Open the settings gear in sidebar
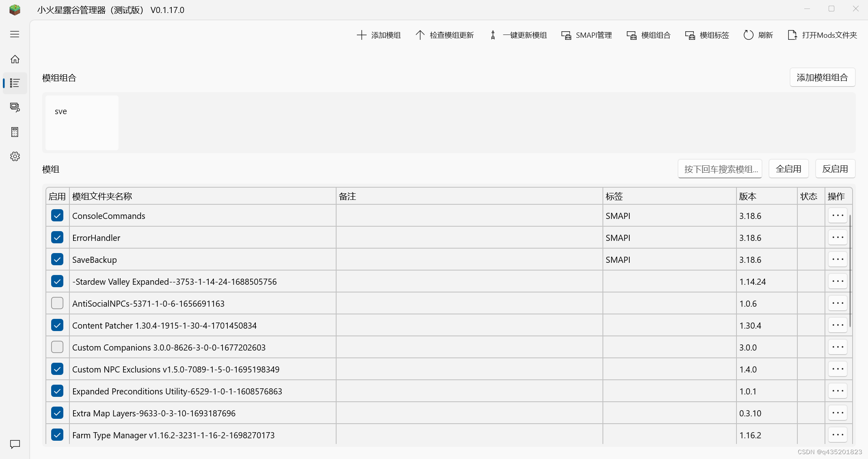868x459 pixels. click(15, 156)
